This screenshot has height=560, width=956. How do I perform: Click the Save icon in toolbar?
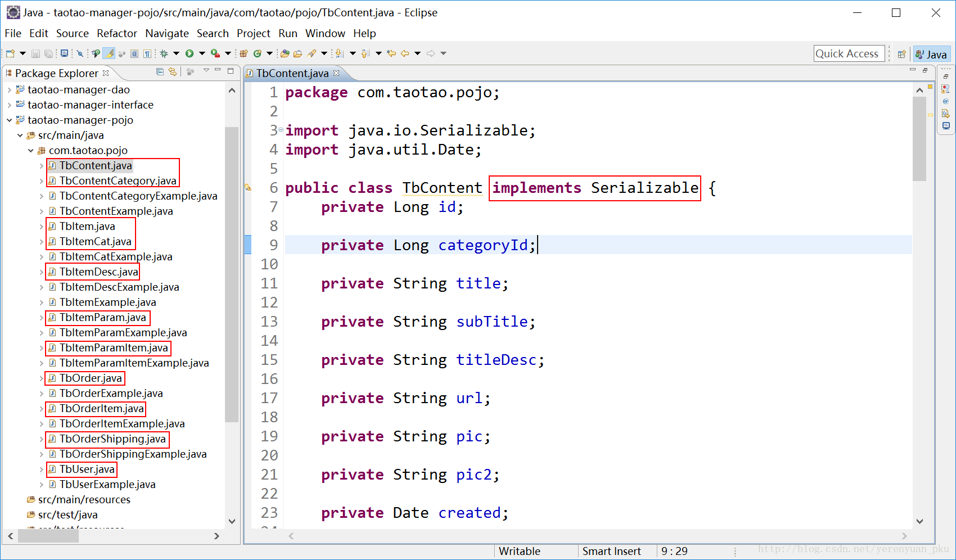pos(35,53)
